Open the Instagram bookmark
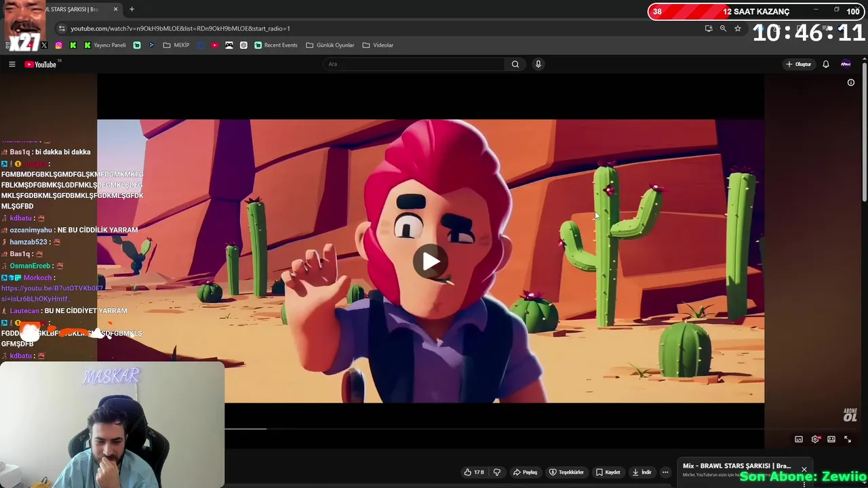Screen dimensions: 868x488 (x=59, y=45)
